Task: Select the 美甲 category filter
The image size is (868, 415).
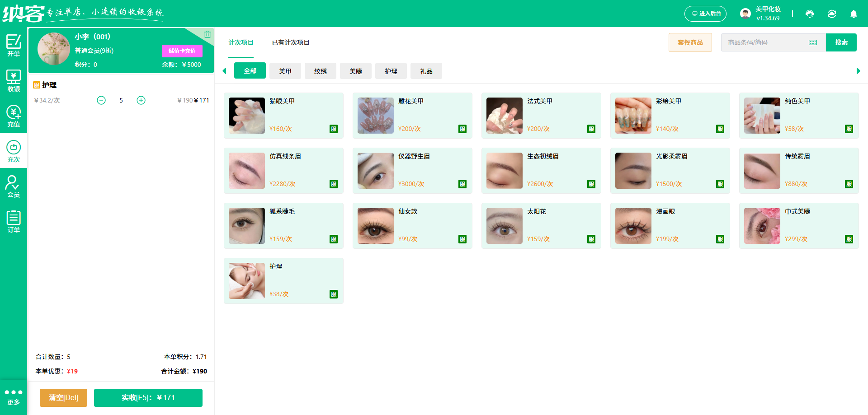Action: tap(285, 71)
